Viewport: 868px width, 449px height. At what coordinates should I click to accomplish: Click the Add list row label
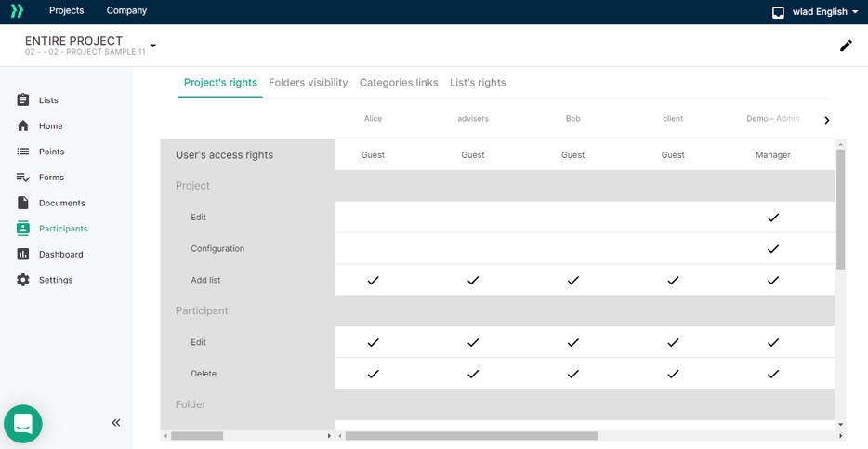coord(206,280)
